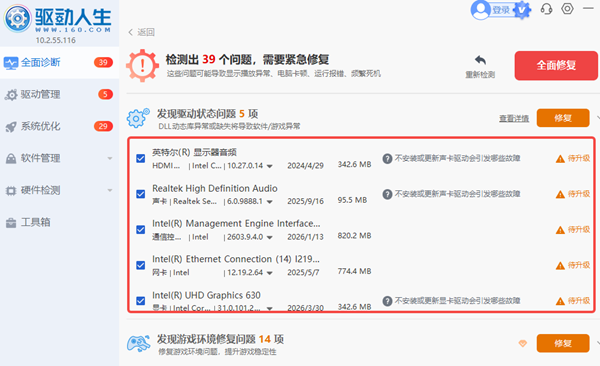Open 驱动管理 sidebar tab
600x366 pixels.
coord(59,95)
